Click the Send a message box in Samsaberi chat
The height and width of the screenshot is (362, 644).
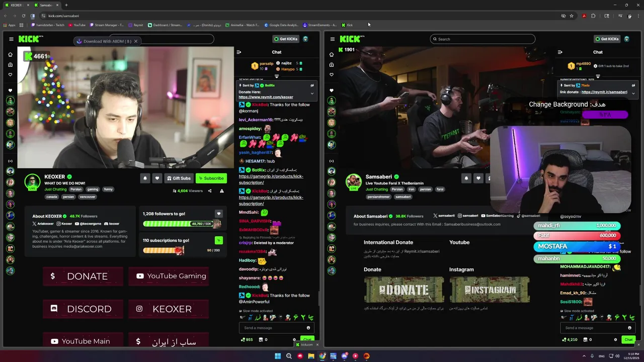click(598, 328)
